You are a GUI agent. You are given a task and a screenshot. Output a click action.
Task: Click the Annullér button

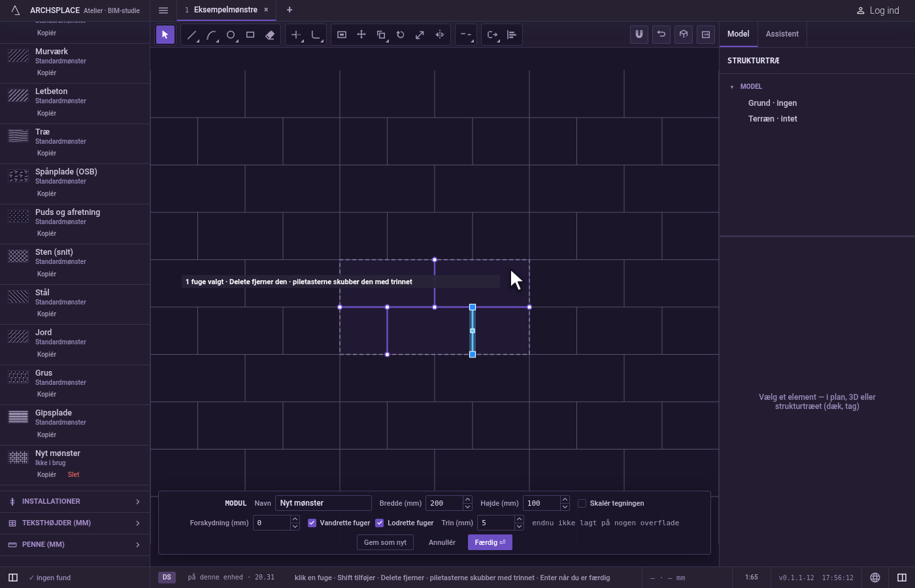click(442, 542)
